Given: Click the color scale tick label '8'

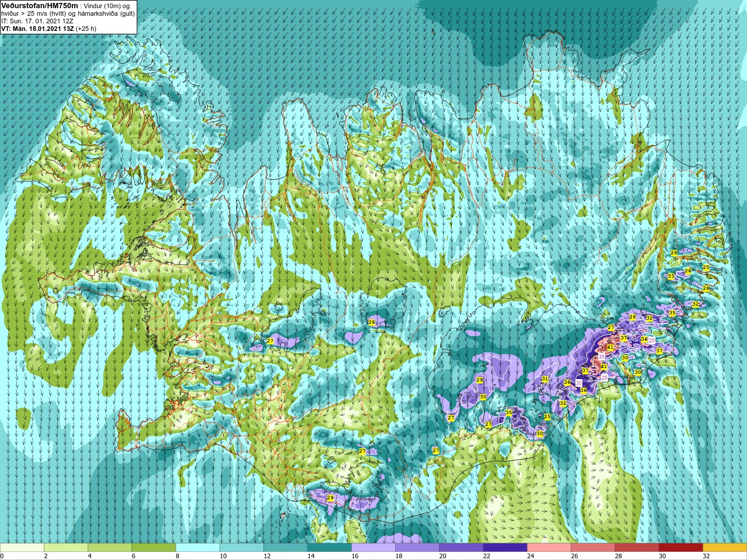Looking at the screenshot, I should (178, 556).
